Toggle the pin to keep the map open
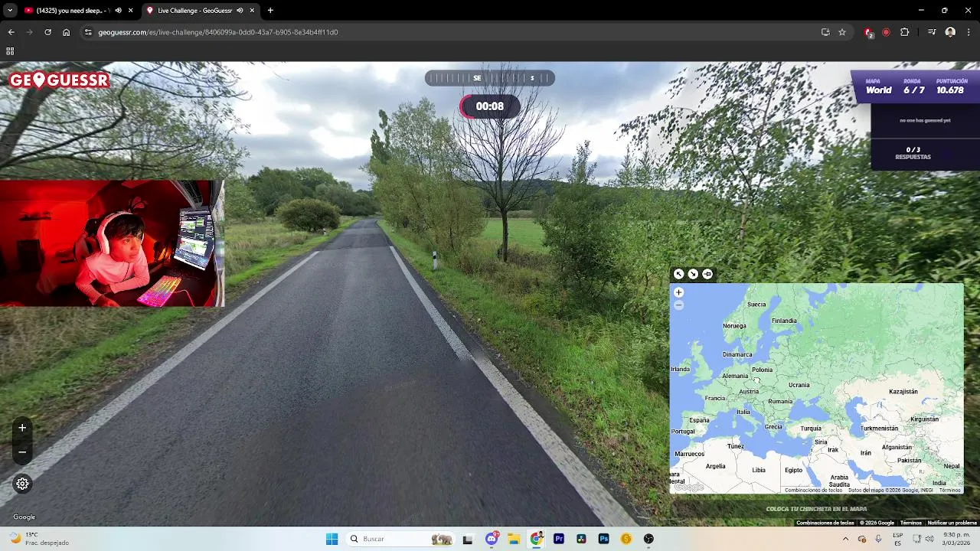The width and height of the screenshot is (980, 551). 707,274
